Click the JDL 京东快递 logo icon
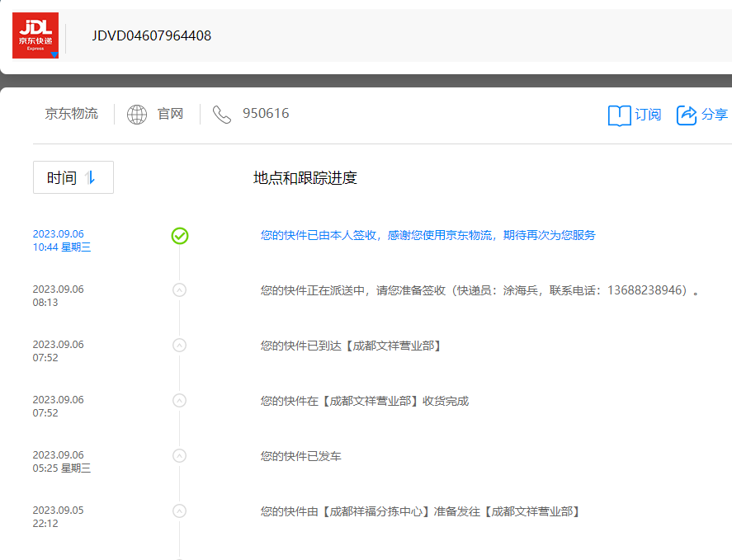Viewport: 732px width, 560px height. (x=35, y=35)
